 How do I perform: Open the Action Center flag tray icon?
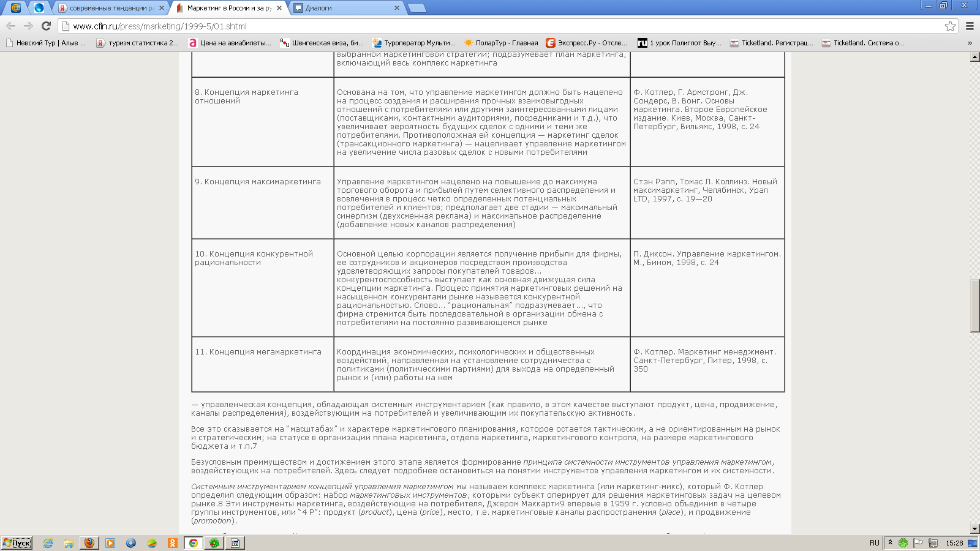click(918, 543)
